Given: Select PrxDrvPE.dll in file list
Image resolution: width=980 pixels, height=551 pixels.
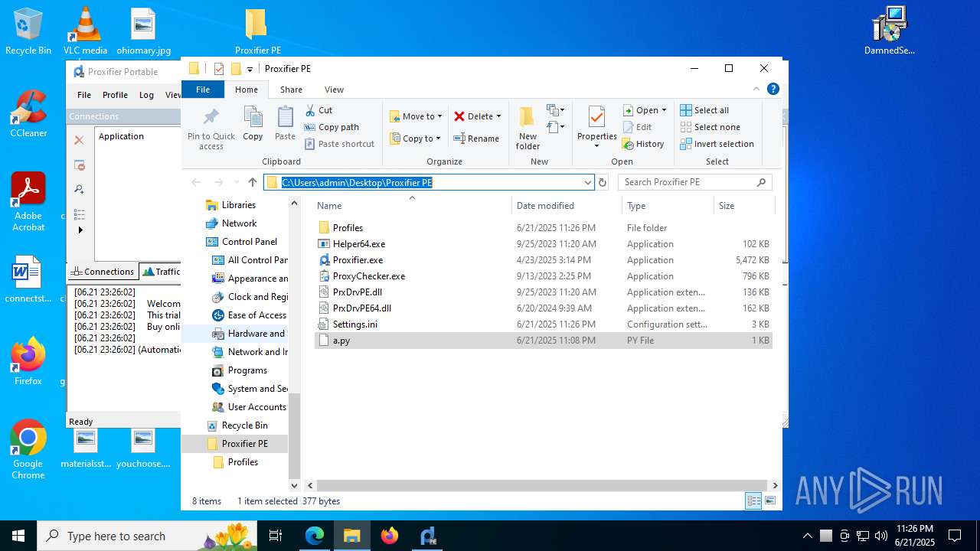Looking at the screenshot, I should (544, 292).
